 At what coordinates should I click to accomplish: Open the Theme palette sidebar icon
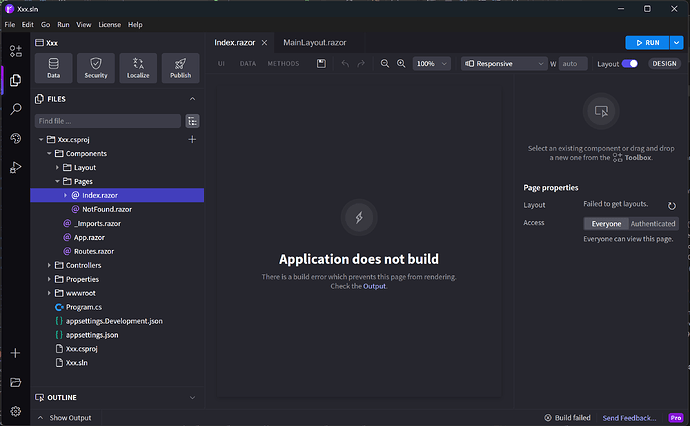click(x=16, y=138)
